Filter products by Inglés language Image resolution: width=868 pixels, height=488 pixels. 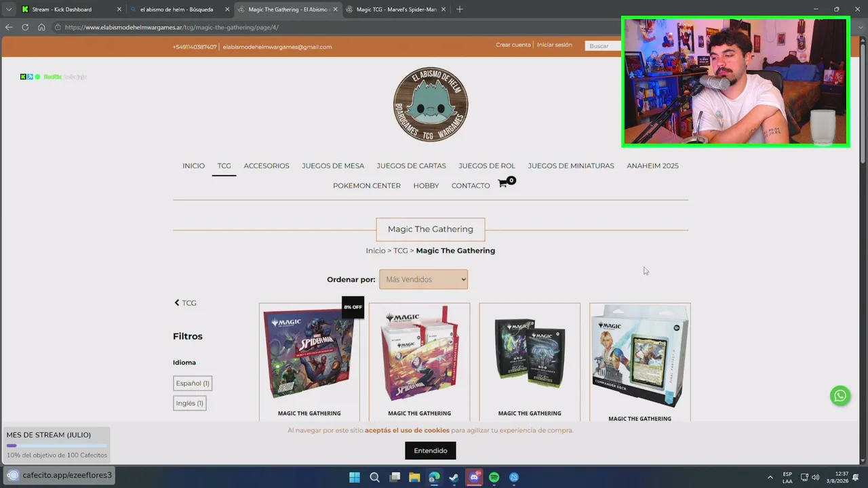tap(190, 403)
